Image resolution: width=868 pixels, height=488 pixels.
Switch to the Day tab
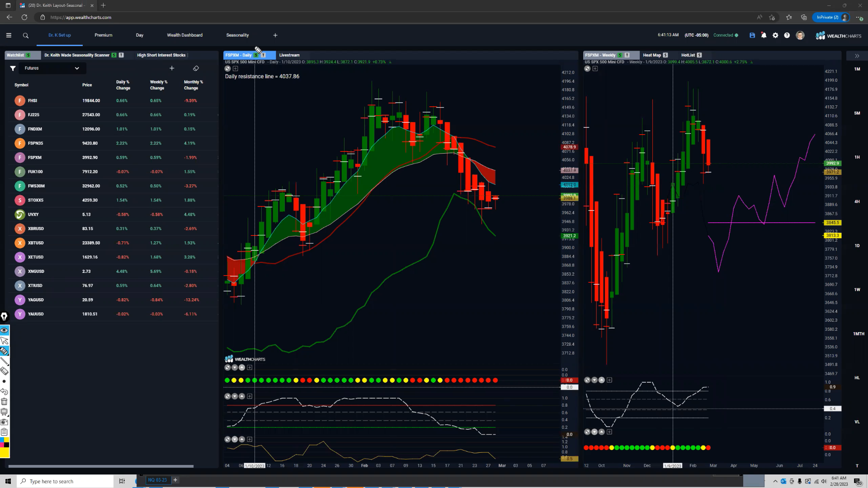click(x=140, y=35)
